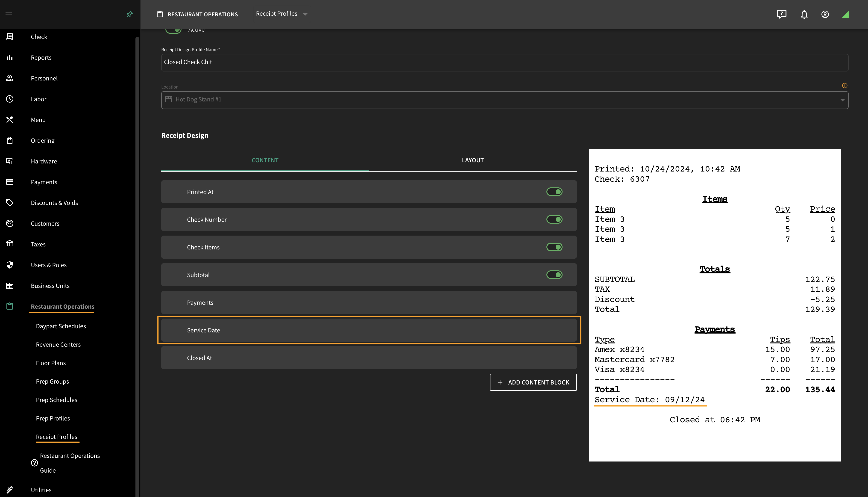This screenshot has height=497, width=868.
Task: Click the Users & Roles shield icon
Action: tap(10, 265)
